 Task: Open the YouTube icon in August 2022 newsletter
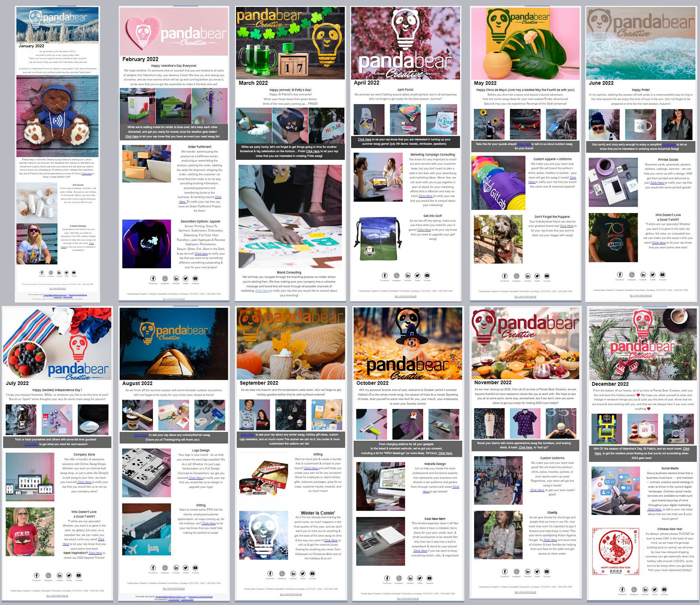pos(195,568)
